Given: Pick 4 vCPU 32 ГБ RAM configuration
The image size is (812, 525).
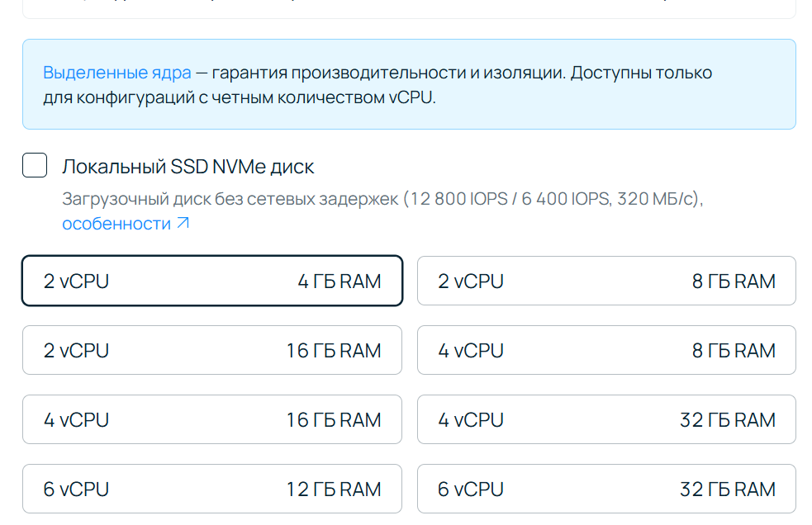Looking at the screenshot, I should point(606,419).
